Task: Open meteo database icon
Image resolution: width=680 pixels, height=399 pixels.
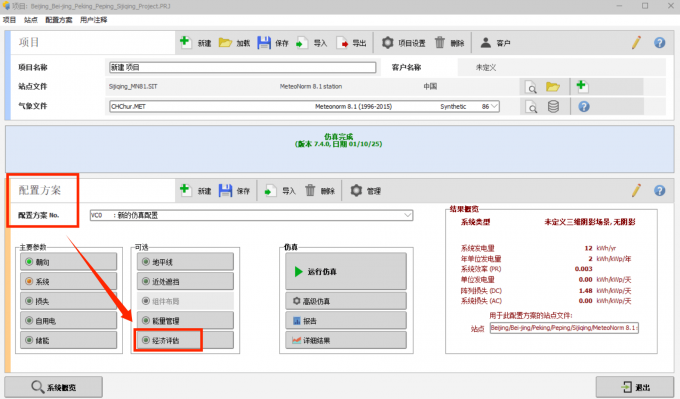Action: pyautogui.click(x=553, y=106)
